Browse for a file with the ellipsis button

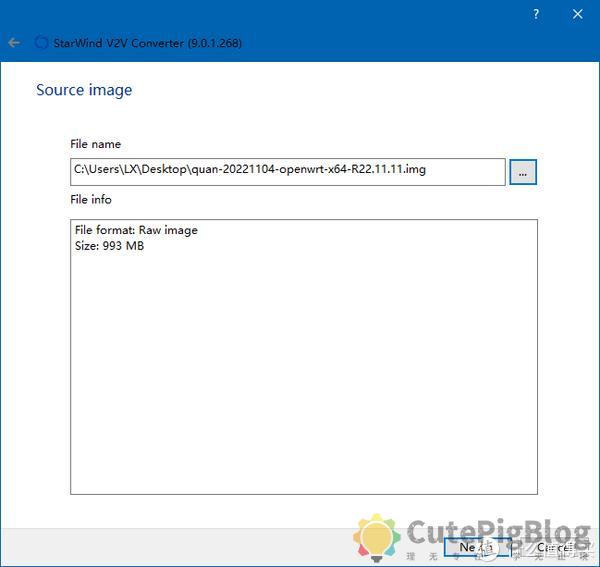click(x=523, y=172)
